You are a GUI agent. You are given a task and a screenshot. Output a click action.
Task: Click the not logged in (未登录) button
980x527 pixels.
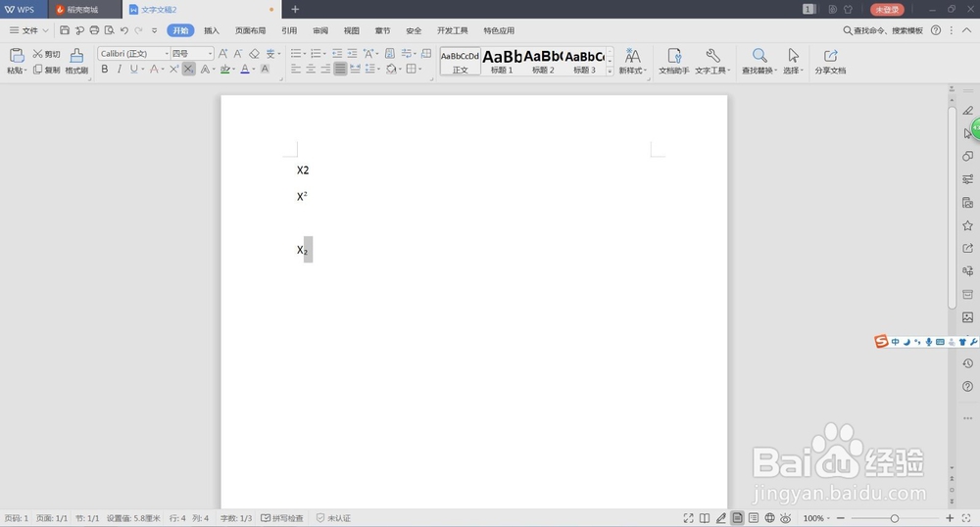tap(887, 10)
